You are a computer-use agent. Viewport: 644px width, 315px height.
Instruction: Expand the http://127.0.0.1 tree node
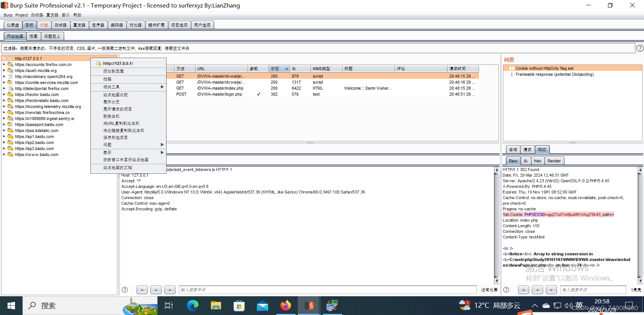4,58
